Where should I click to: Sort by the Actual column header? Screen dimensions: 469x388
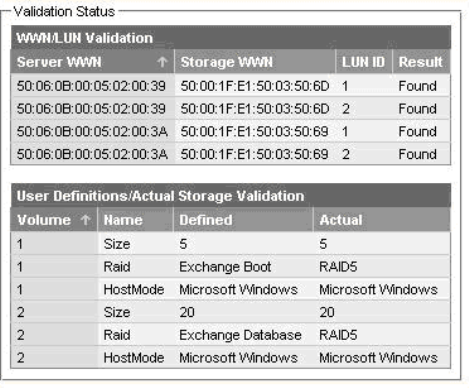click(382, 220)
